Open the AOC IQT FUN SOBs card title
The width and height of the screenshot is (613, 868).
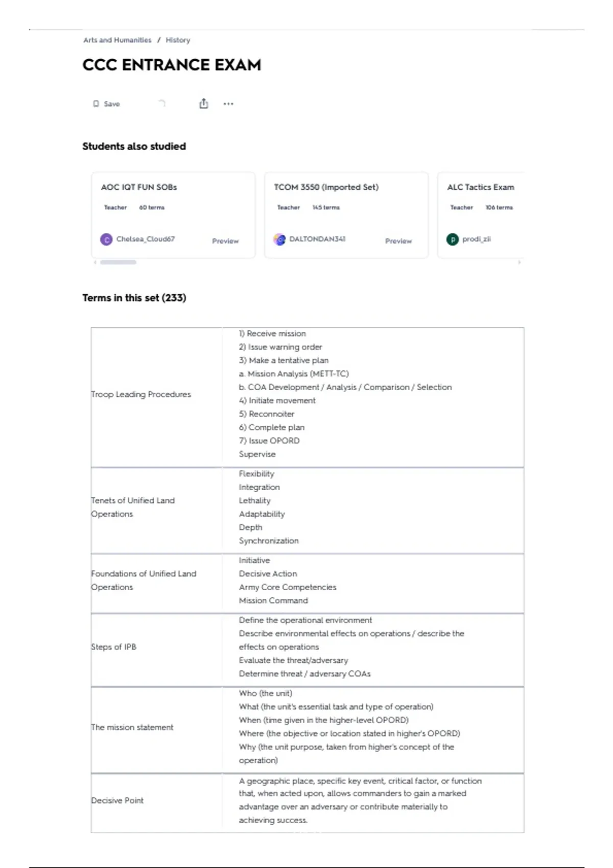tap(139, 187)
